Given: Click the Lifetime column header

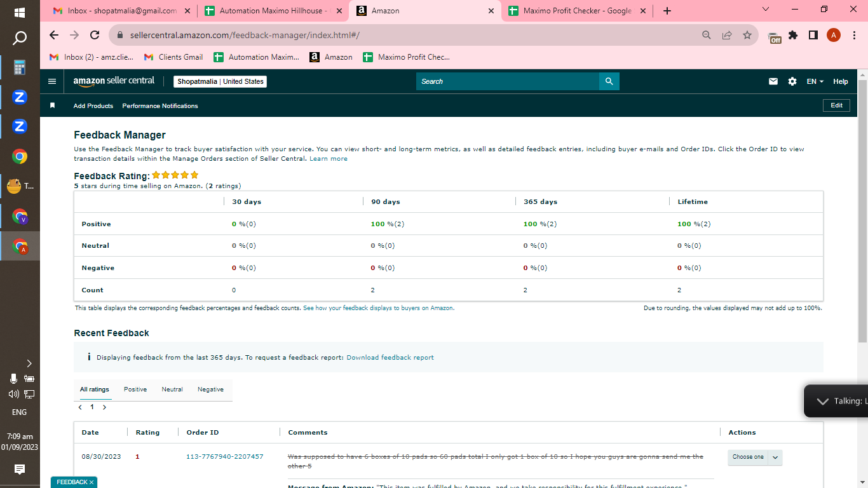Looking at the screenshot, I should (693, 201).
